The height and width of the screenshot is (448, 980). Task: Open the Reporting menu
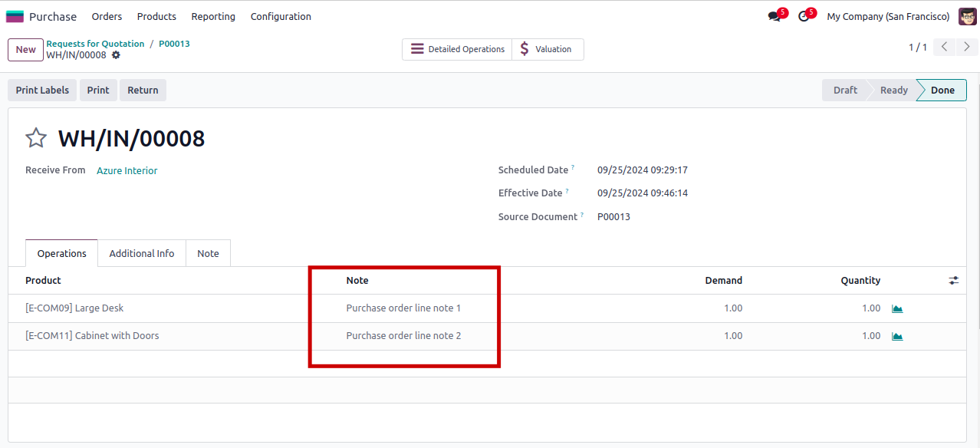213,16
